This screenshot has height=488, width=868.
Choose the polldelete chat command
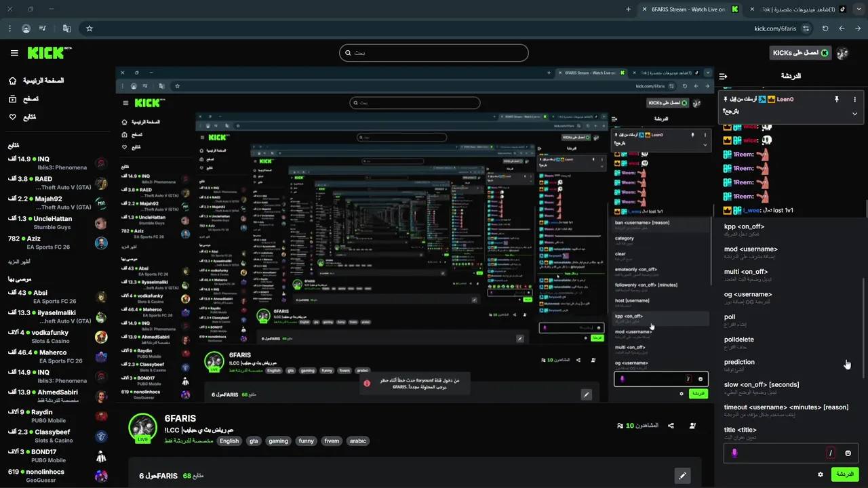(x=791, y=342)
